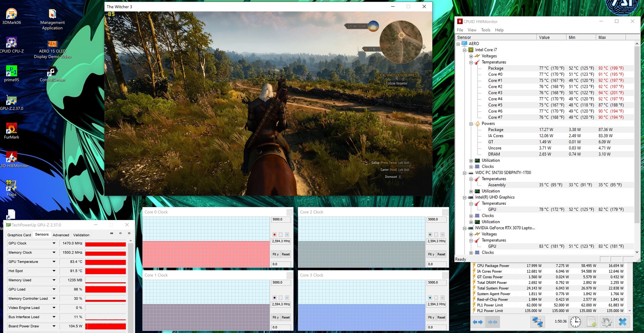Switch to the Advanced tab in GPU-Z

click(x=61, y=235)
